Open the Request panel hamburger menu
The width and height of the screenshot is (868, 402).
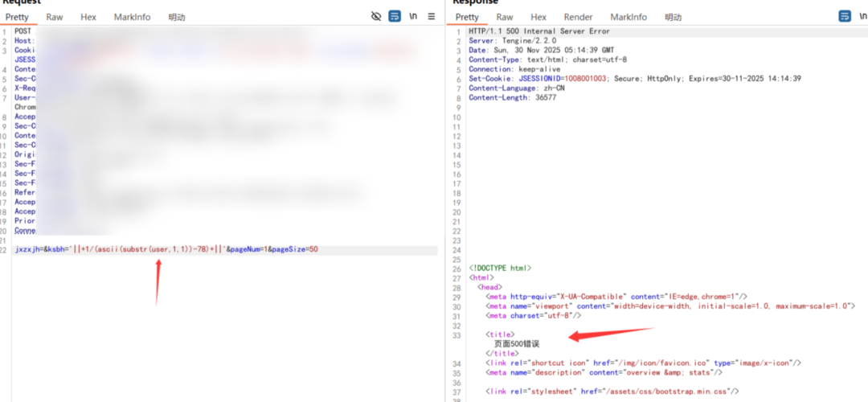point(432,16)
